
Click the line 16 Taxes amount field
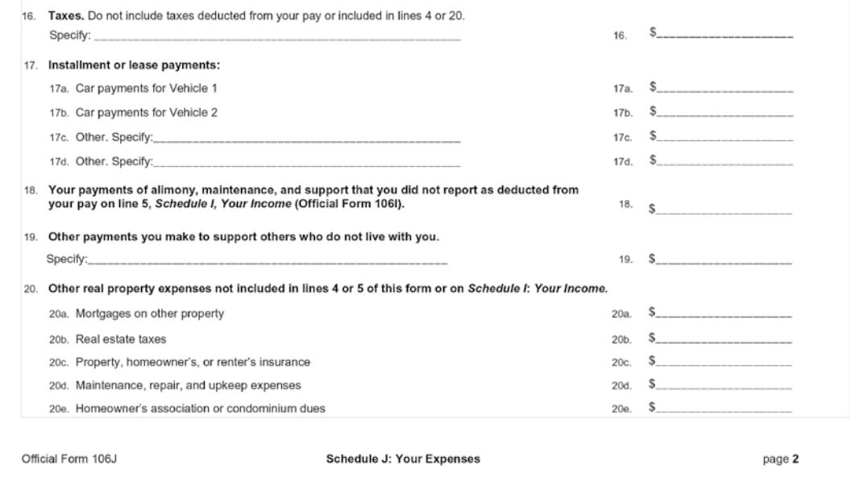[x=725, y=33]
